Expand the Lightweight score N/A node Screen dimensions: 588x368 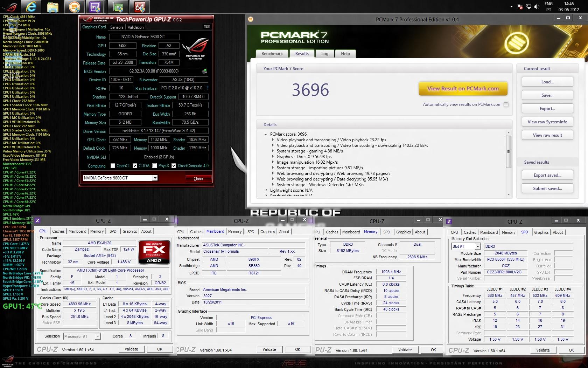[266, 190]
